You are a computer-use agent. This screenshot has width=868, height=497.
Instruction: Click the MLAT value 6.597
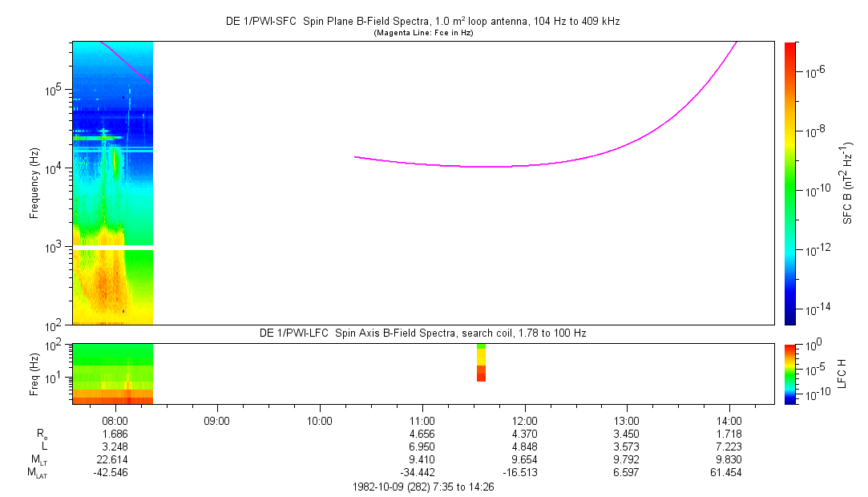coord(626,473)
